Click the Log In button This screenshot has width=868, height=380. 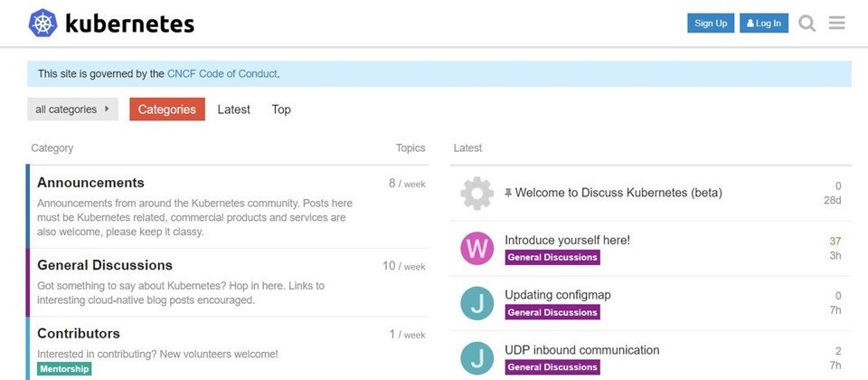click(x=764, y=24)
